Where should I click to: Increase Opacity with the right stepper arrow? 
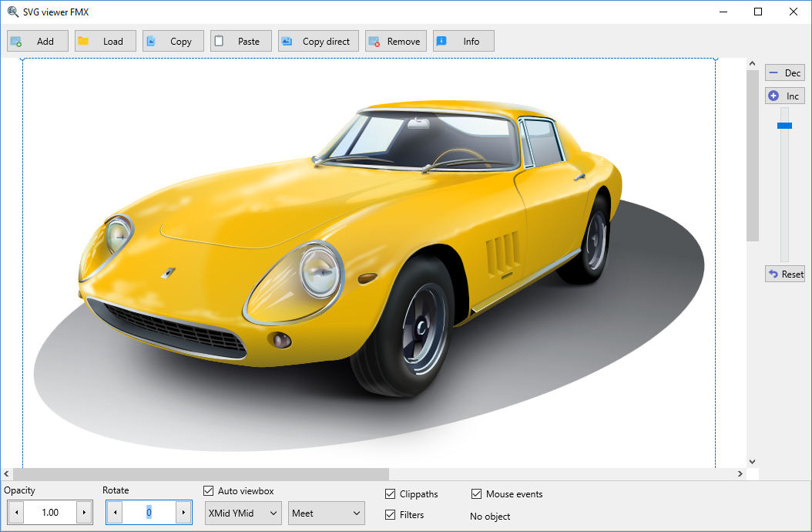coord(84,512)
